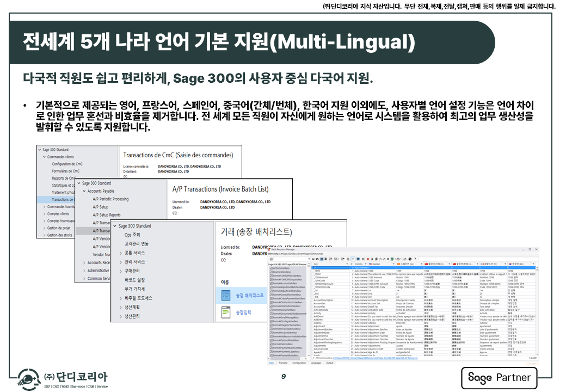Click the copy icon in ResX toolbar
This screenshot has height=392, width=566.
376,259
